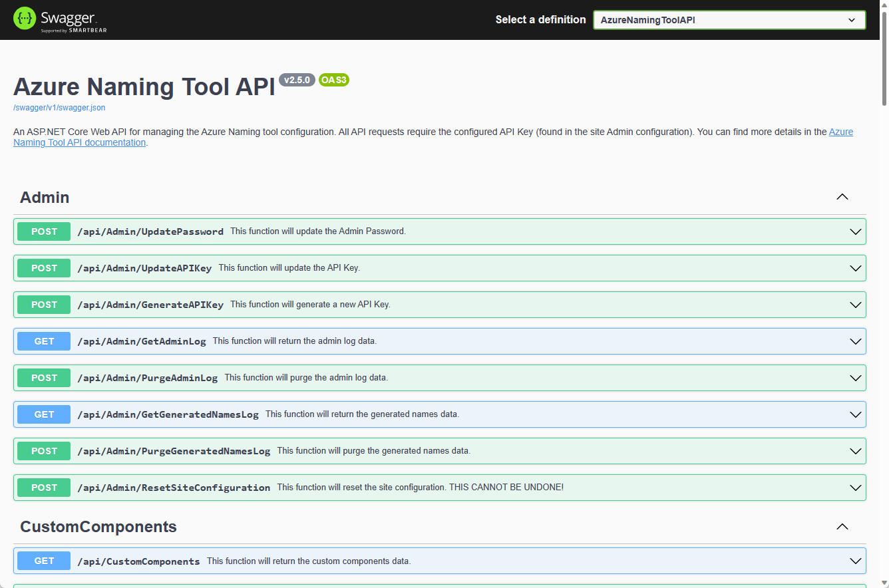The image size is (889, 588).
Task: Expand GetGeneratedNamesLog endpoint arrow
Action: pyautogui.click(x=856, y=414)
